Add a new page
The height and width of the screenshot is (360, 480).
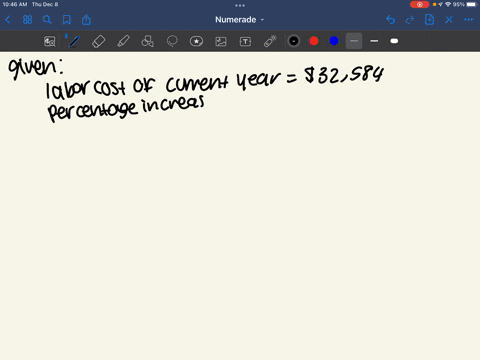coord(429,20)
